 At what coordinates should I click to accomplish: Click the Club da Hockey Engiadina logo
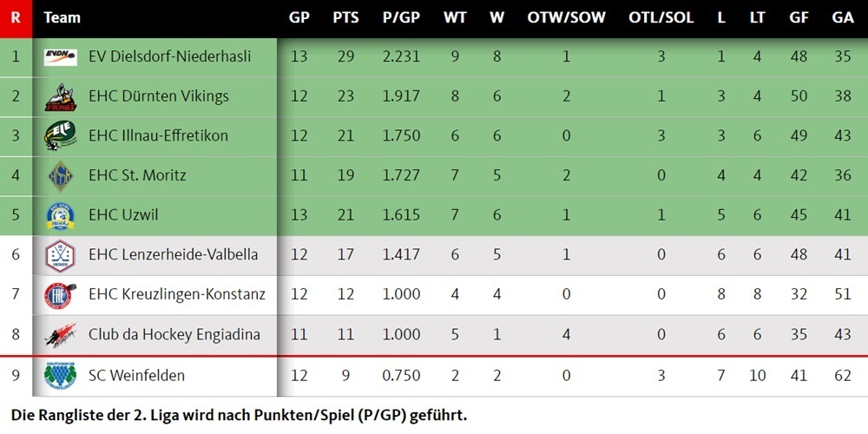tap(61, 334)
